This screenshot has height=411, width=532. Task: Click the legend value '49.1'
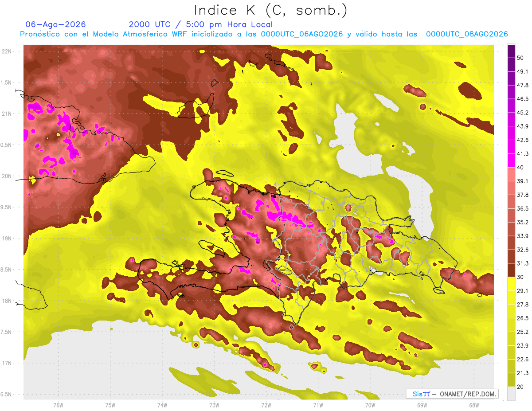tap(523, 71)
